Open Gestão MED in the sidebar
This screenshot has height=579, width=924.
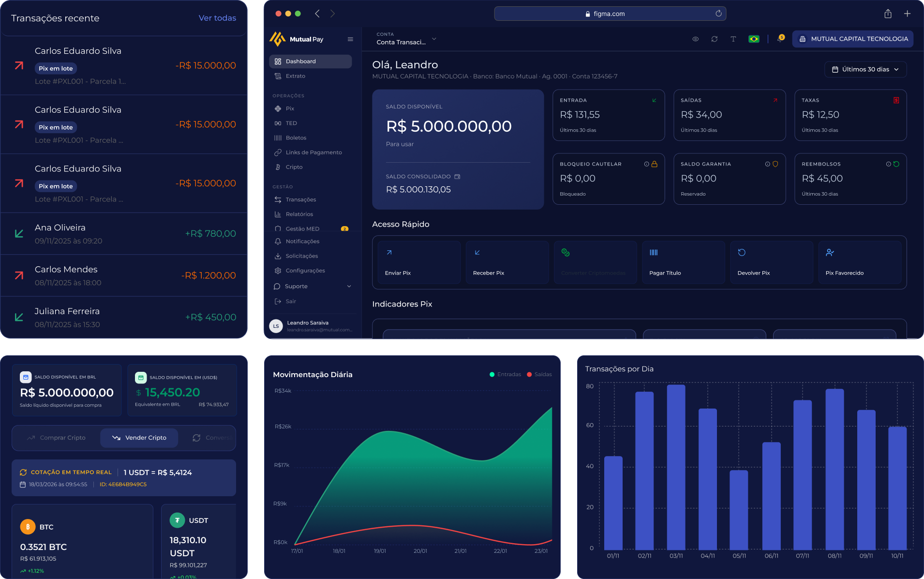(311, 229)
